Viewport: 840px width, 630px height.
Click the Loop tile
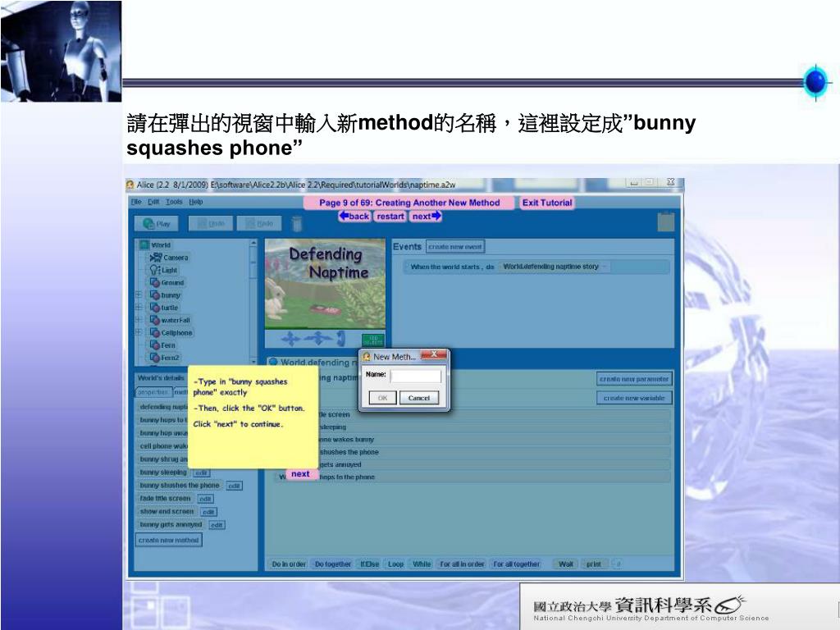pos(396,564)
